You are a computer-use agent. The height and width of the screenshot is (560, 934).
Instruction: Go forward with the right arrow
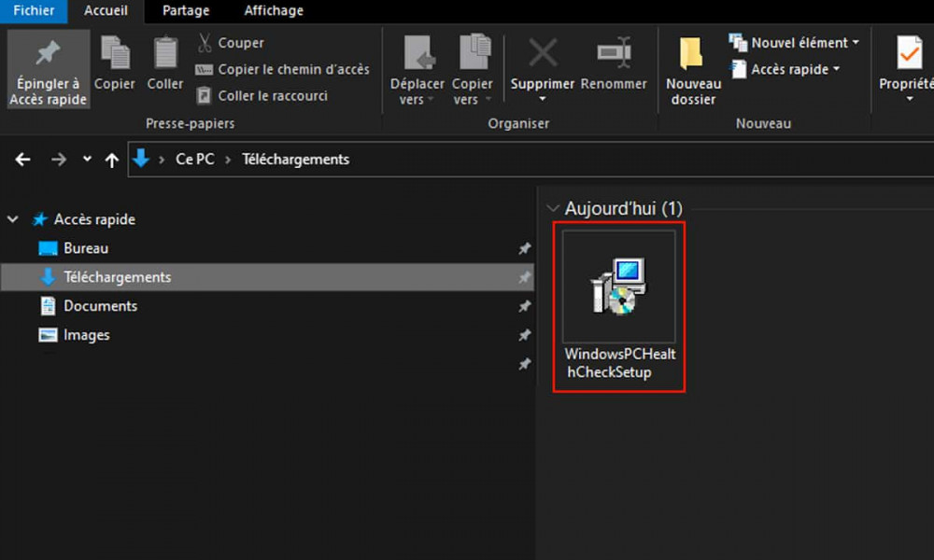tap(58, 160)
